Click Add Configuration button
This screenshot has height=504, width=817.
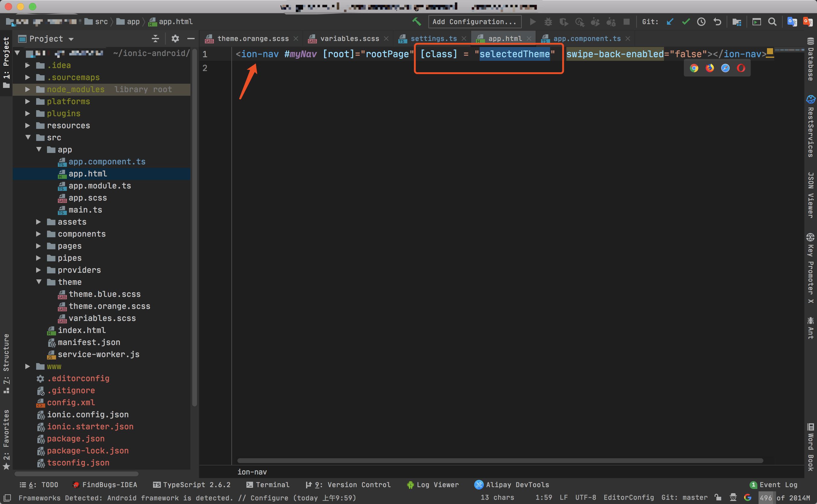[x=474, y=22]
